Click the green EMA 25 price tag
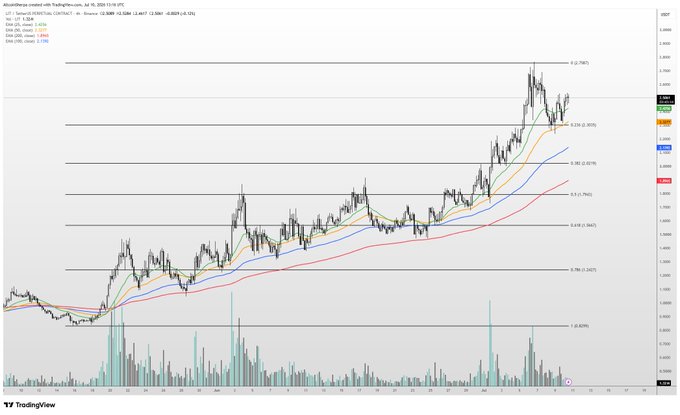The width and height of the screenshot is (680, 415). tap(665, 108)
